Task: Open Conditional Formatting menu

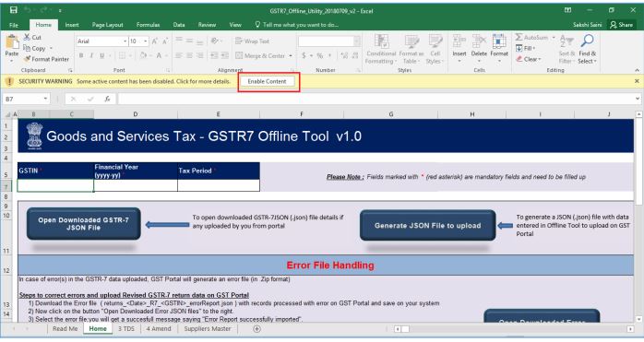Action: pyautogui.click(x=381, y=49)
